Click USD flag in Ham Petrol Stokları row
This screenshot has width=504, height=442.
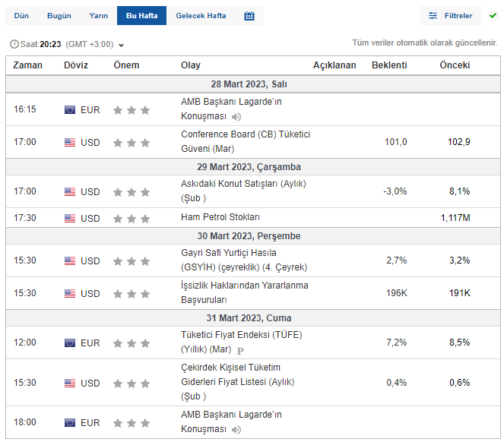pos(70,219)
